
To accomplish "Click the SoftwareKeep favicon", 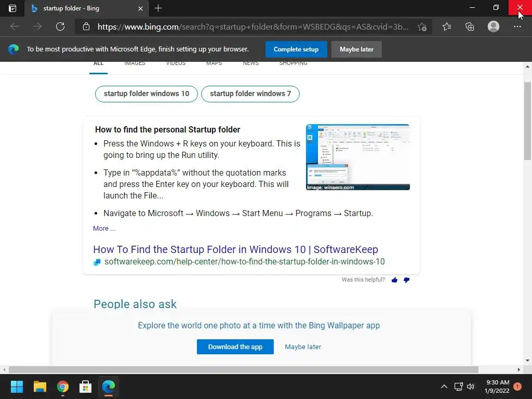I will pos(97,262).
